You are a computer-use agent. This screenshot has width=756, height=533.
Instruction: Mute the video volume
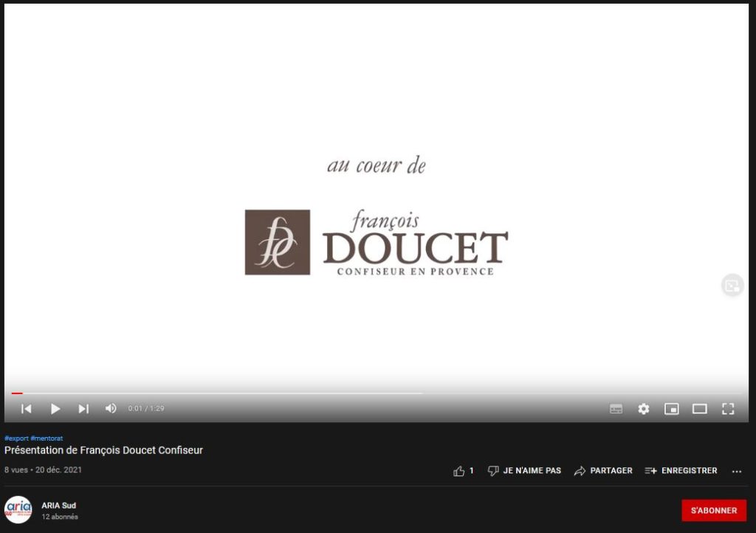coord(111,409)
